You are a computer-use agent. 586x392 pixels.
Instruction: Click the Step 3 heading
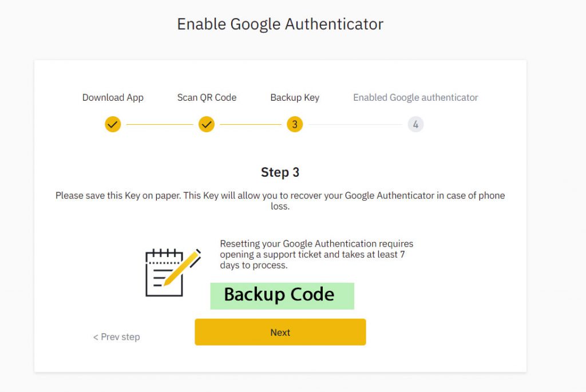tap(280, 172)
